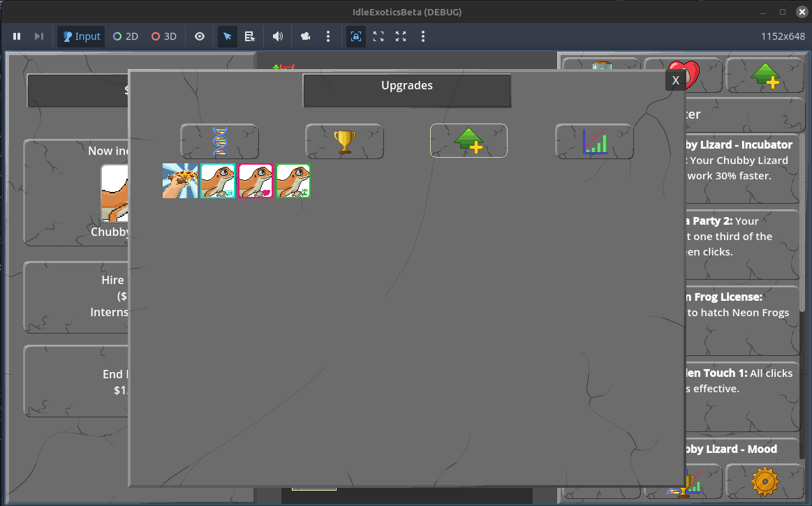
Task: Open camera options three-dot menu
Action: pos(328,36)
